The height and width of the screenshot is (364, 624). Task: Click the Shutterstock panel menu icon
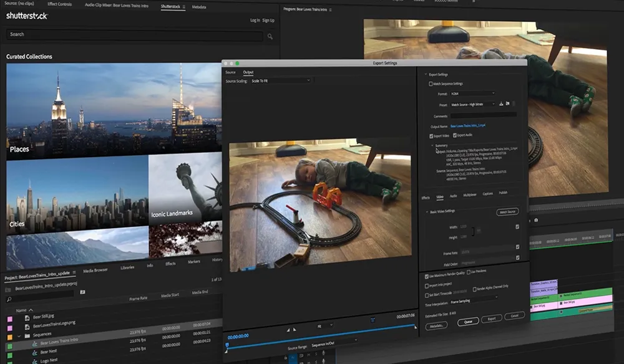tap(184, 7)
